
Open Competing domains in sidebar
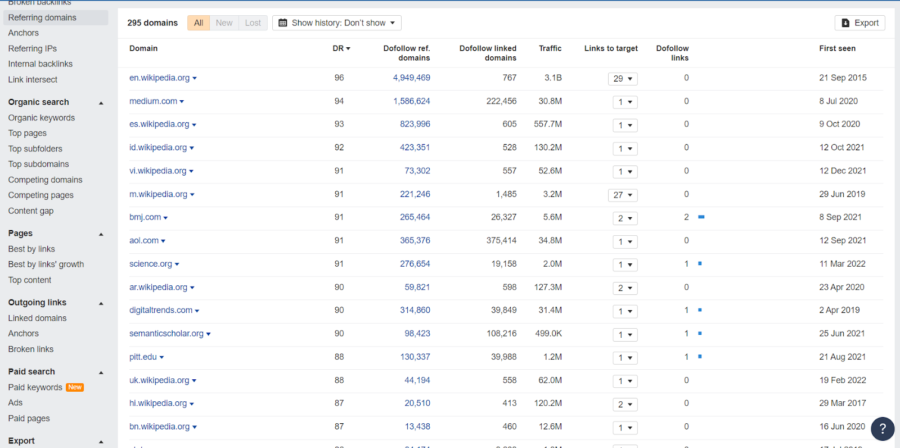pos(45,180)
